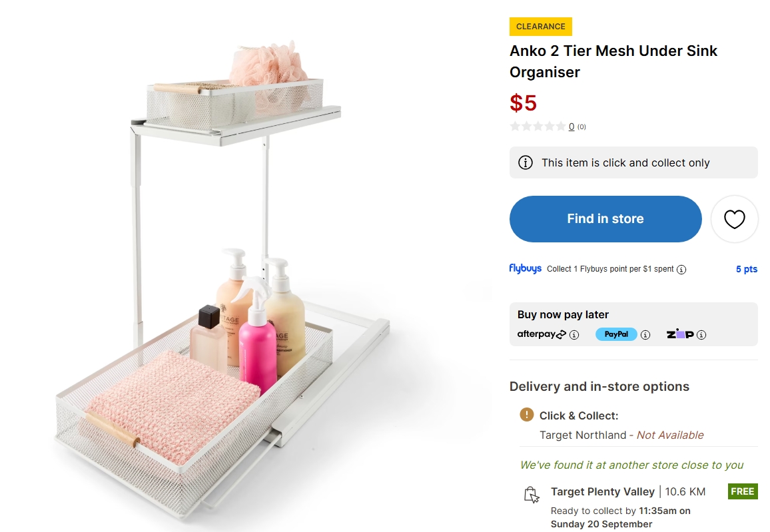
Task: Click the click-and-collect only info icon
Action: point(526,162)
